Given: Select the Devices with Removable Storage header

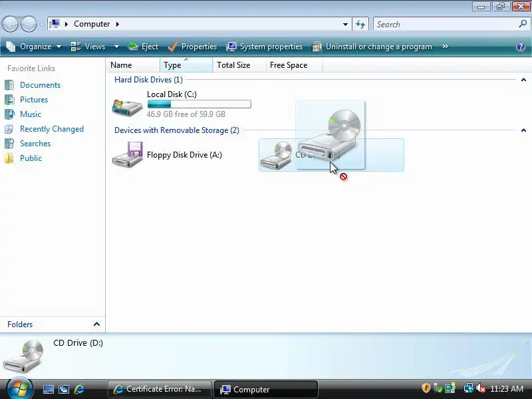Looking at the screenshot, I should tap(176, 130).
